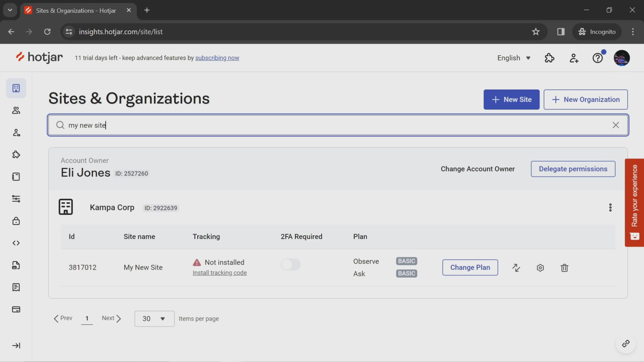
Task: Click the subscribing now link
Action: (217, 58)
